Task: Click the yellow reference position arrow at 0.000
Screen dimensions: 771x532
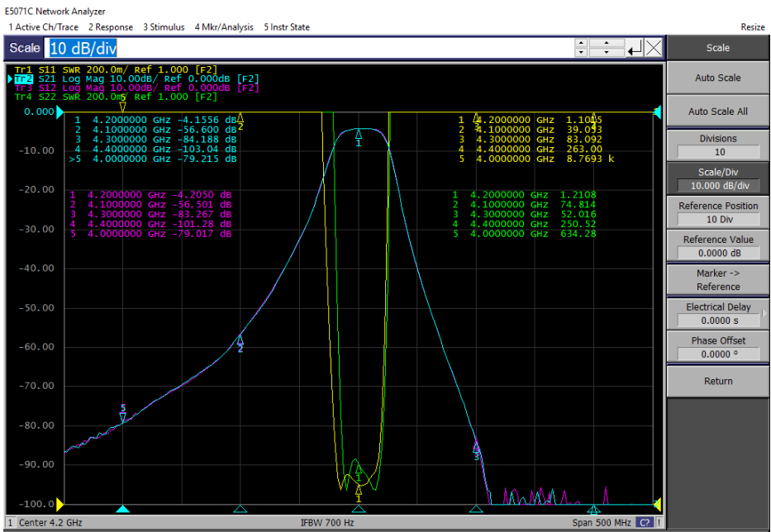Action: point(59,112)
